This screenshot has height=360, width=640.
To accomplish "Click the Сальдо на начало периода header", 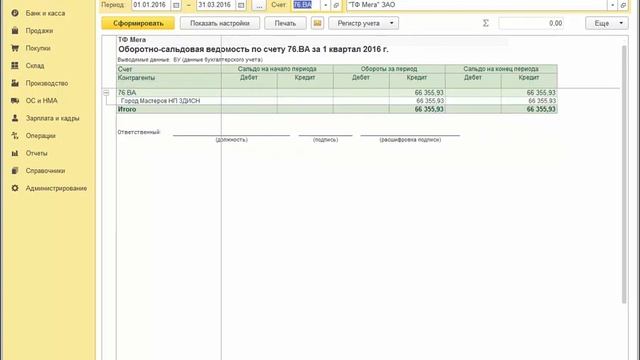I will click(x=277, y=69).
